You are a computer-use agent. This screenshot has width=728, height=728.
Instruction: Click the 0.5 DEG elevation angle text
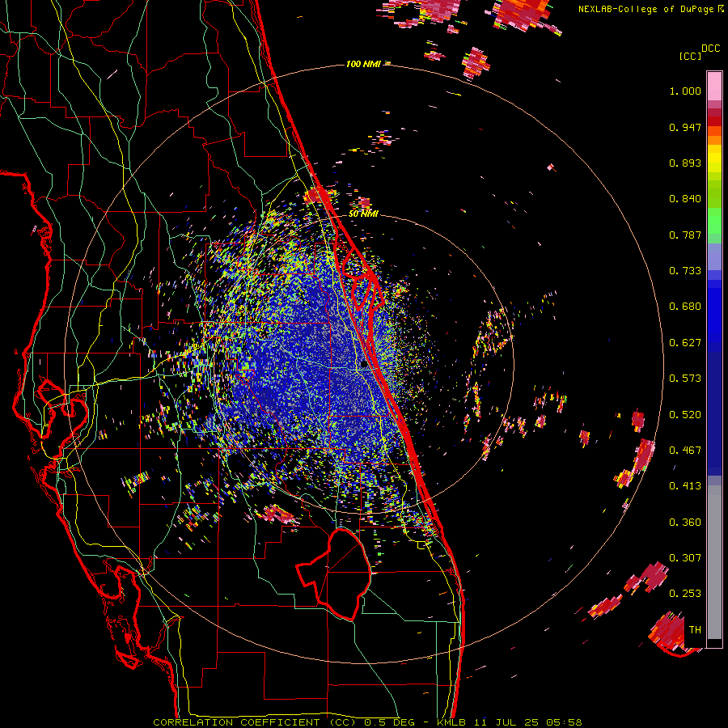tap(389, 722)
